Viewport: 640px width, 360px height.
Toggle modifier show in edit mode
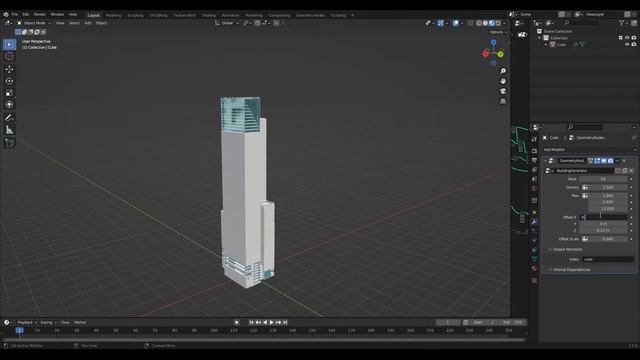[597, 161]
